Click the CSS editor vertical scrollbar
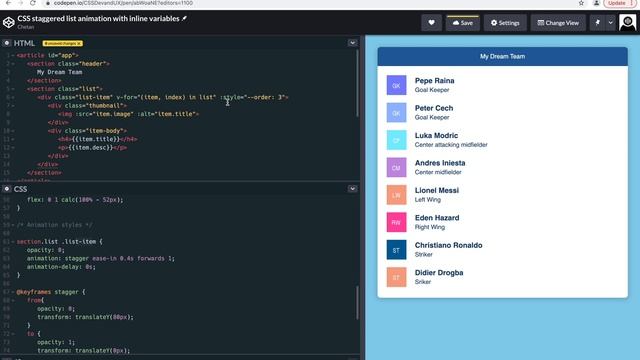Image resolution: width=640 pixels, height=360 pixels. point(358,303)
